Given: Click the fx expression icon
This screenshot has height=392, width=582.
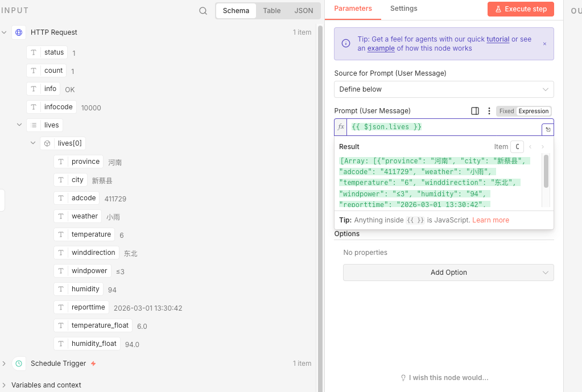Looking at the screenshot, I should pyautogui.click(x=341, y=127).
